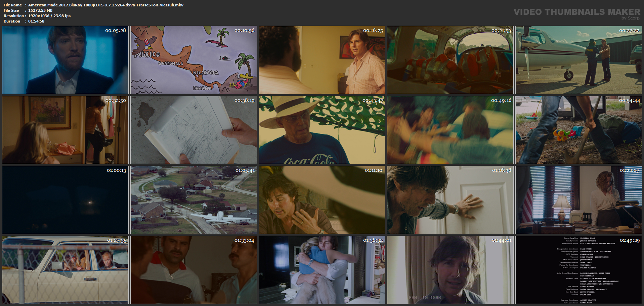Click the resolution 1920x1036 / 23.98 fps value
This screenshot has height=306, width=644.
(49, 16)
